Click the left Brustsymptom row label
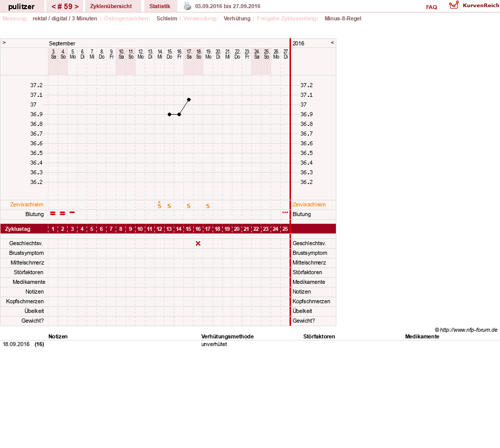This screenshot has width=500, height=448. pyautogui.click(x=27, y=253)
